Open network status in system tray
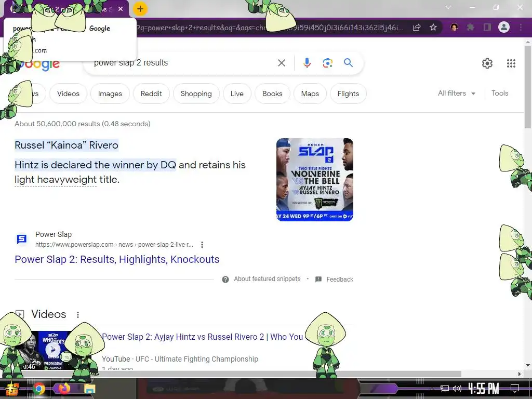532x399 pixels. click(445, 389)
